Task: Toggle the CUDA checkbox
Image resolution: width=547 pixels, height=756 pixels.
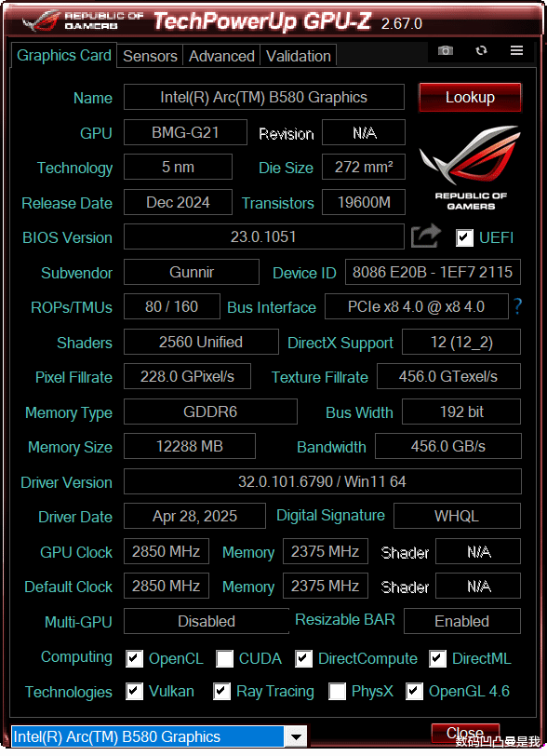Action: coord(224,658)
